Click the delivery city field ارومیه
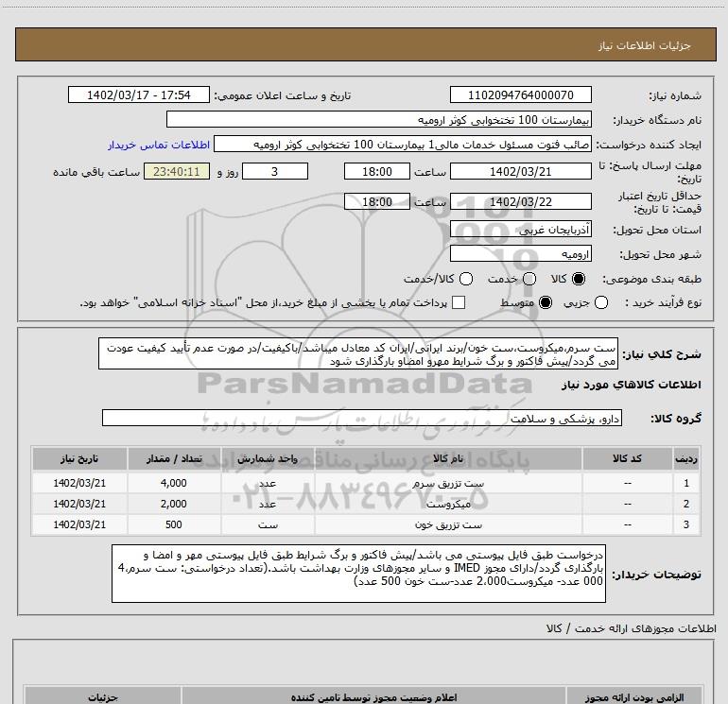 [x=520, y=254]
